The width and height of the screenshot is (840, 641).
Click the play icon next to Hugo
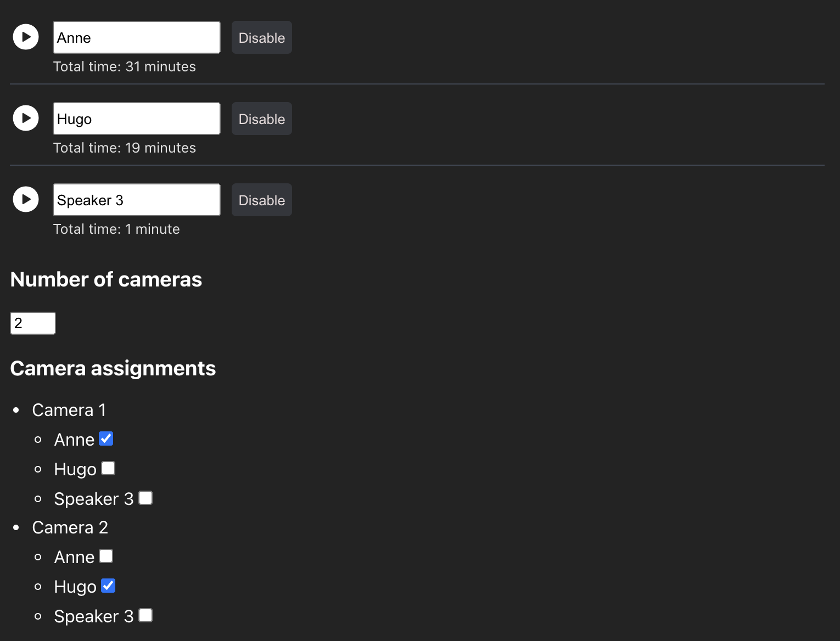26,118
